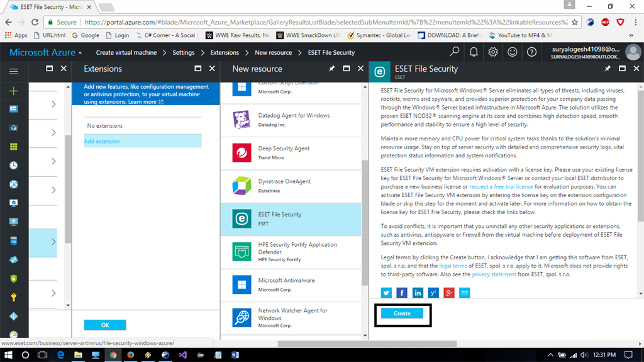Click Microsoft Azure logo text
Image resolution: width=644 pixels, height=362 pixels.
click(x=42, y=52)
